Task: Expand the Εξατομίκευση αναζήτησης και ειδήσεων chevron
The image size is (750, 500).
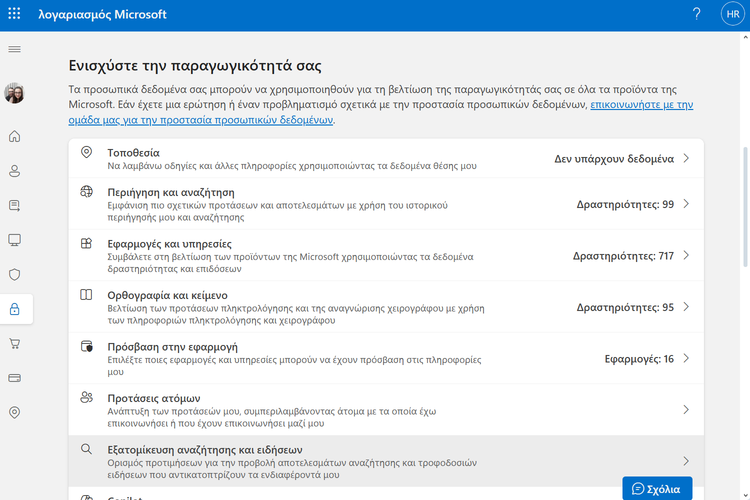Action: click(x=686, y=461)
